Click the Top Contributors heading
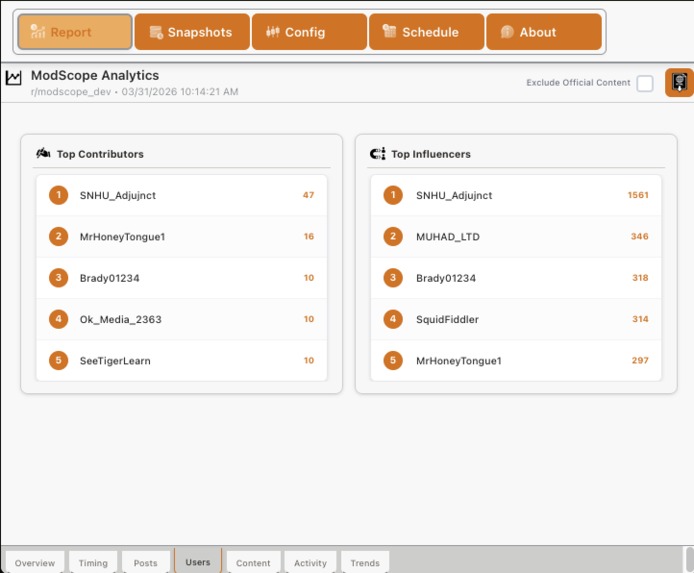This screenshot has height=573, width=694. pyautogui.click(x=100, y=154)
